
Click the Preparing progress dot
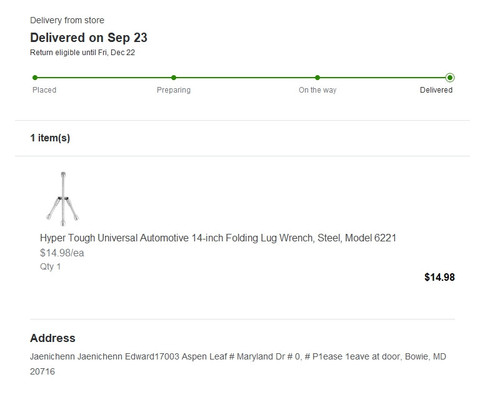[x=174, y=78]
